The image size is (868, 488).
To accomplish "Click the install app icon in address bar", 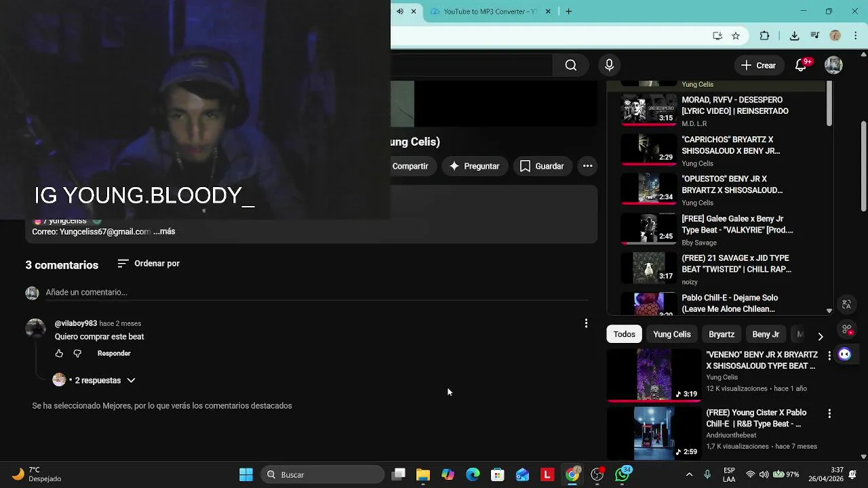I will (717, 36).
